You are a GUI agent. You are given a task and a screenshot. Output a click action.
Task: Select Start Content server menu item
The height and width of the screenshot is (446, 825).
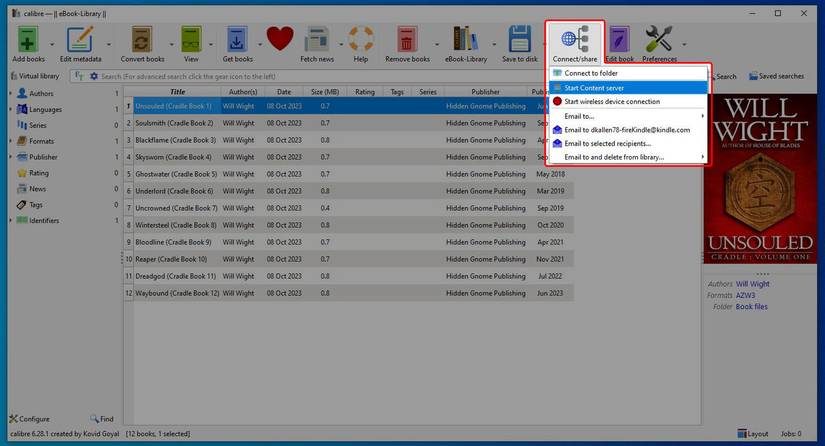pyautogui.click(x=628, y=88)
